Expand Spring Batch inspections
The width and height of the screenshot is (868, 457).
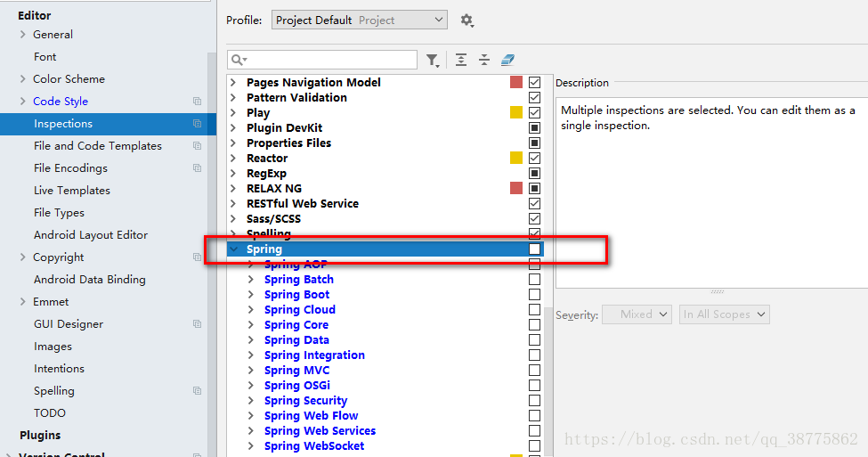click(251, 279)
